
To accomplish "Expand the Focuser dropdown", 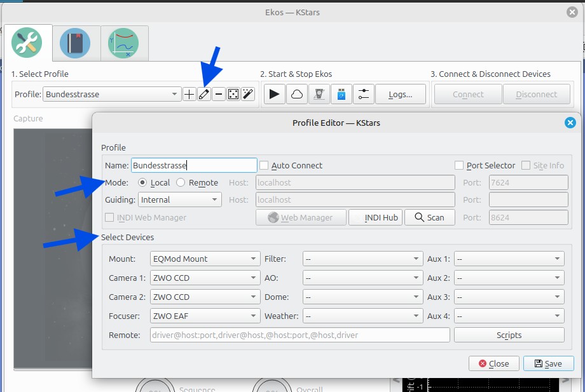I will [x=205, y=316].
